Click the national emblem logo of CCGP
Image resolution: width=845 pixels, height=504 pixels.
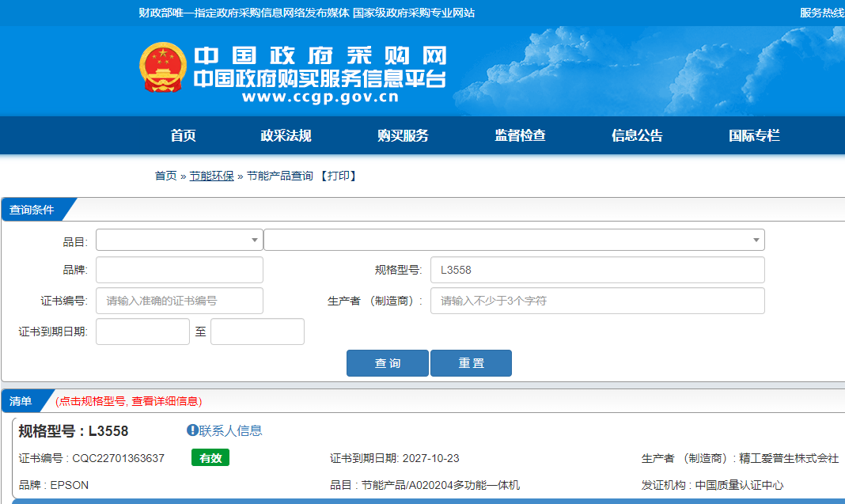[161, 67]
